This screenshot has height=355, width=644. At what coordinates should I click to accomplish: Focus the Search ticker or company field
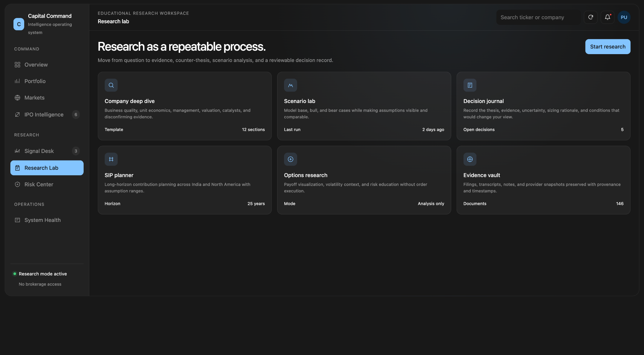538,17
